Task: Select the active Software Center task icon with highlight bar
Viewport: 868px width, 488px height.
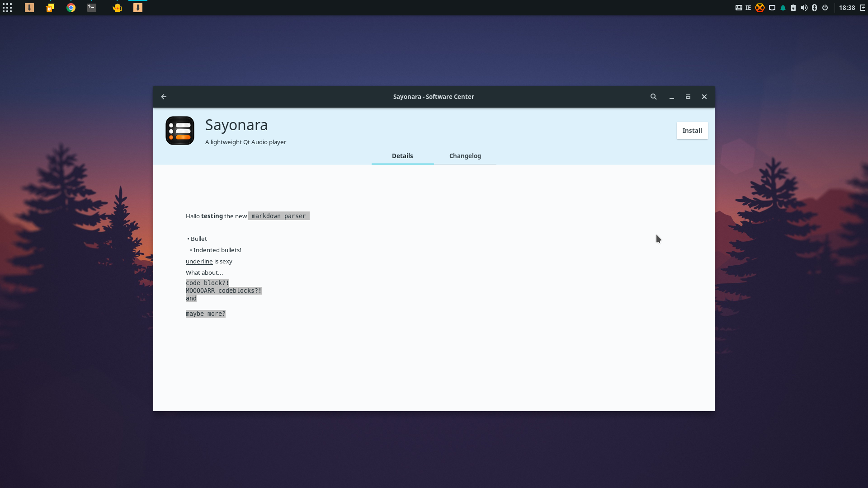Action: click(x=138, y=8)
